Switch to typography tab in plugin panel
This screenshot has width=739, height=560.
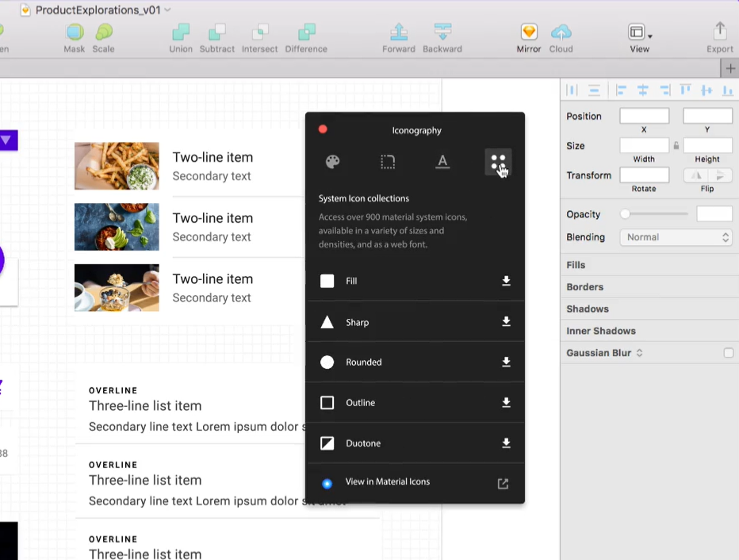click(442, 162)
